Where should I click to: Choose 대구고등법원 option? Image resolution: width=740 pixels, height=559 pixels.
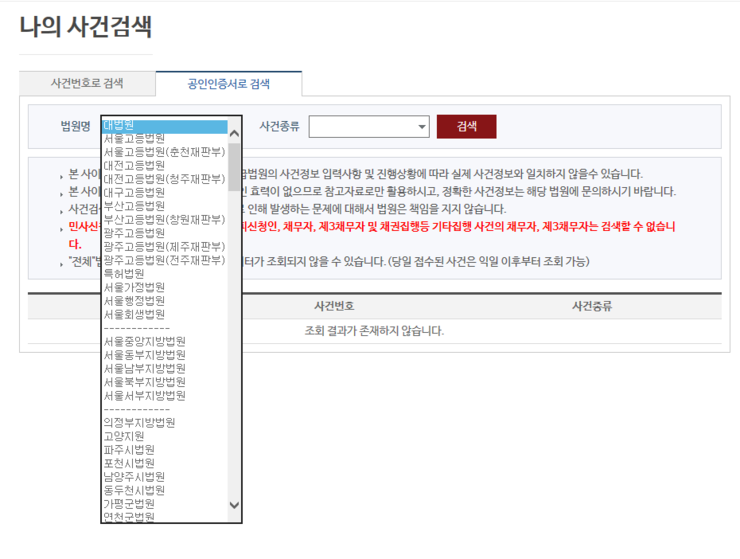click(165, 193)
